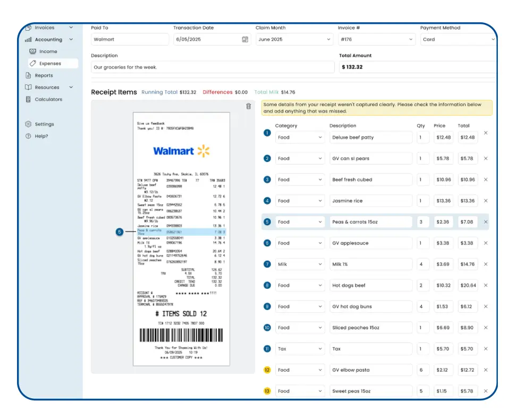Screen dimensions: 509x420
Task: Click the Help question mark icon
Action: [x=29, y=136]
